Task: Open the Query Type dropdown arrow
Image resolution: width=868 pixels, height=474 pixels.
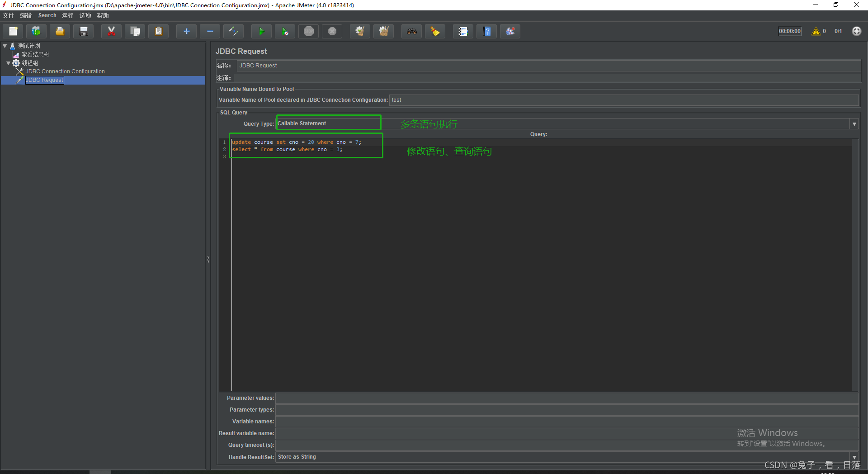Action: [x=854, y=123]
